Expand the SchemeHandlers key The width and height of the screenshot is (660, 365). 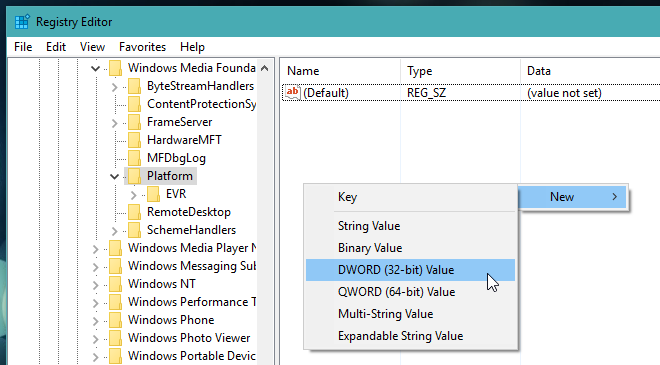click(x=114, y=231)
